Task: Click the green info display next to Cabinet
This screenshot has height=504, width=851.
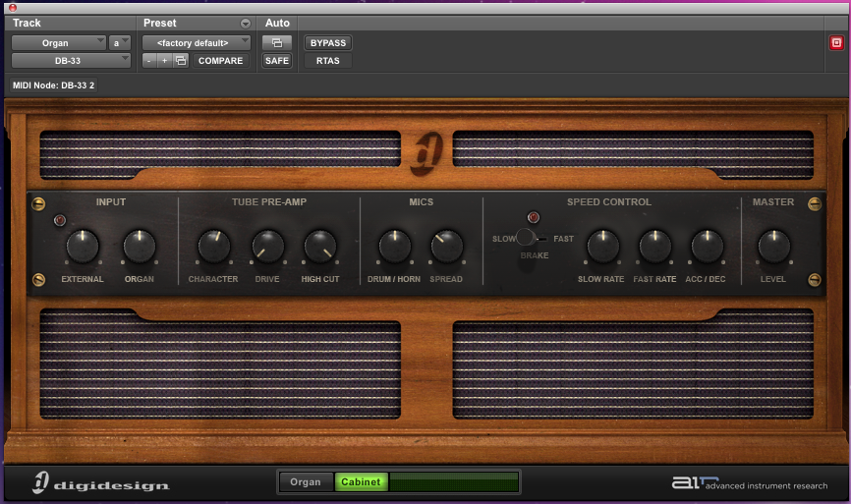Action: coord(454,481)
